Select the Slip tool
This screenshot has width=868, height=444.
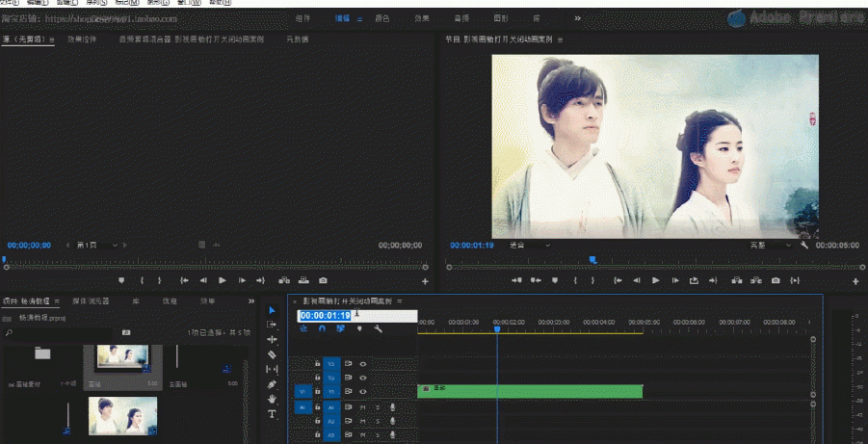pos(272,369)
